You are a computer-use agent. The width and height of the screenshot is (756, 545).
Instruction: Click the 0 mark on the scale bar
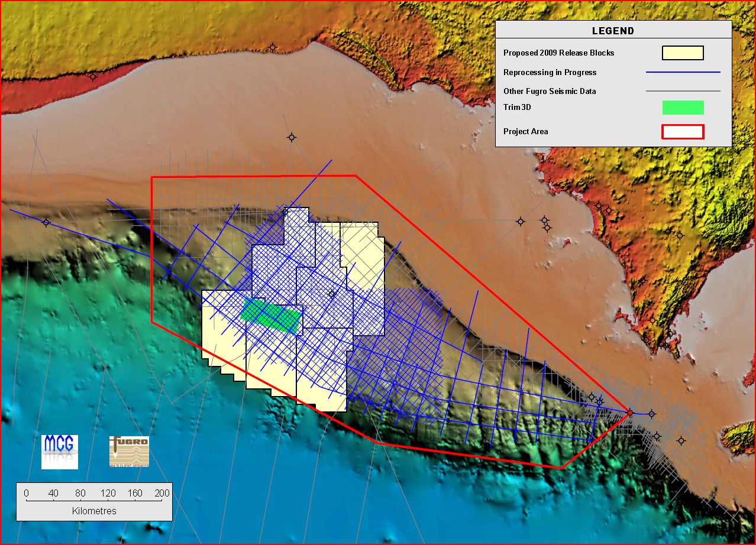click(x=26, y=493)
